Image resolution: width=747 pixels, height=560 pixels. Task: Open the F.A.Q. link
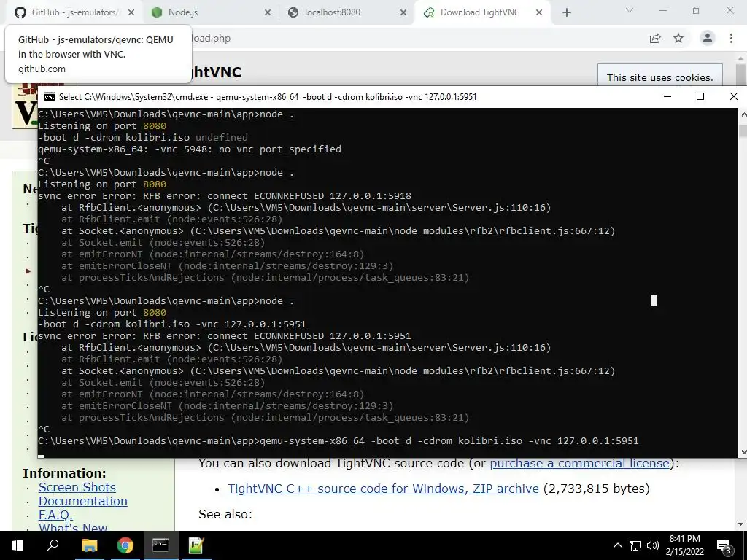55,515
